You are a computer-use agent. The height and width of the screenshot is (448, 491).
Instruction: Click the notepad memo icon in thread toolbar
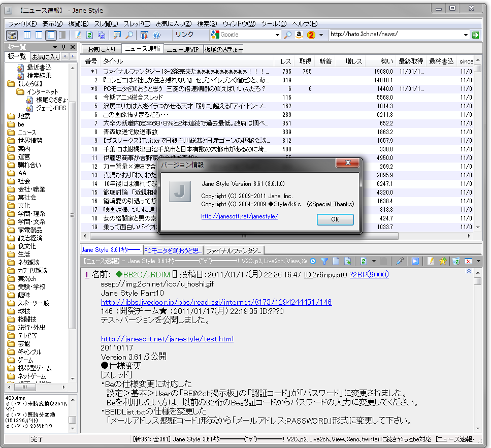tap(431, 261)
